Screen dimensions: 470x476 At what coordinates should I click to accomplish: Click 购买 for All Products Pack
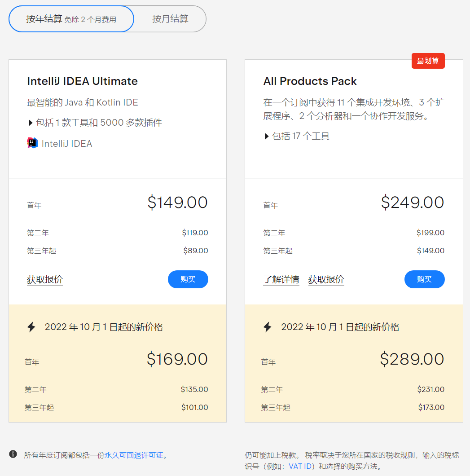pyautogui.click(x=424, y=279)
